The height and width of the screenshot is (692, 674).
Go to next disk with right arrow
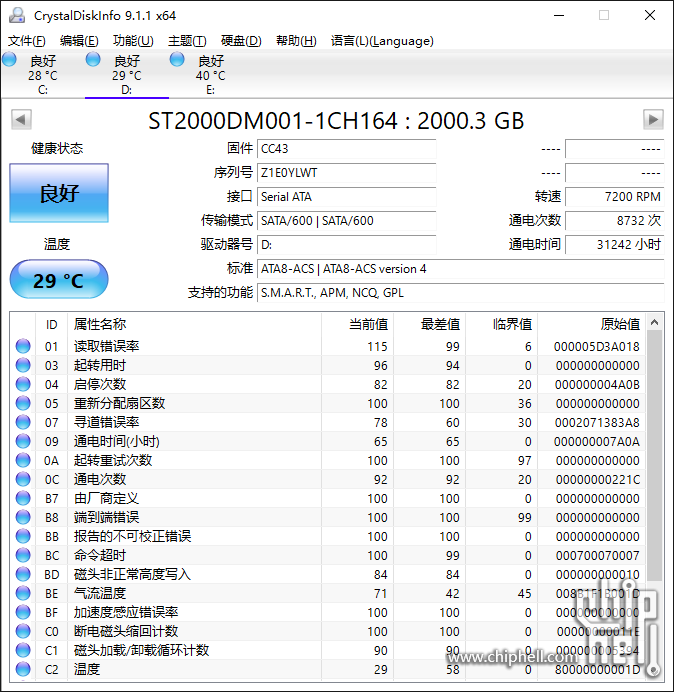coord(653,119)
